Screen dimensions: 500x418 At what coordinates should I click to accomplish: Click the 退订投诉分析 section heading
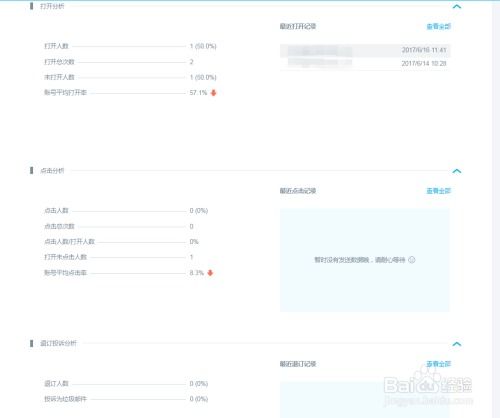coord(58,343)
